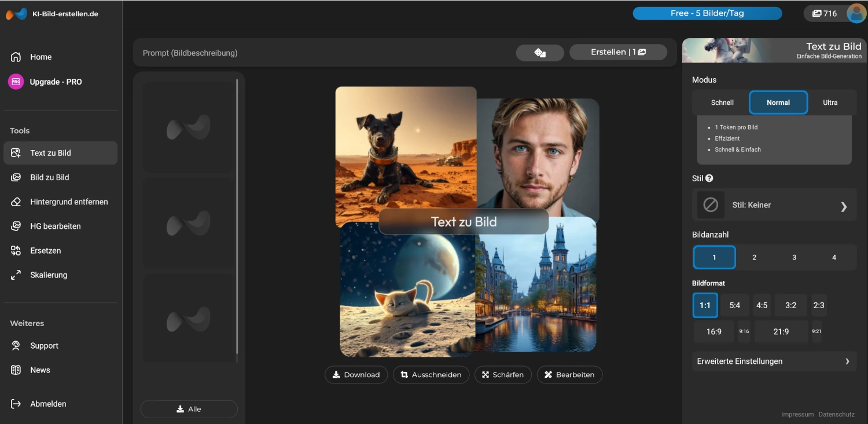Open the Datenschutz link
Viewport: 868px width, 424px height.
tap(836, 414)
